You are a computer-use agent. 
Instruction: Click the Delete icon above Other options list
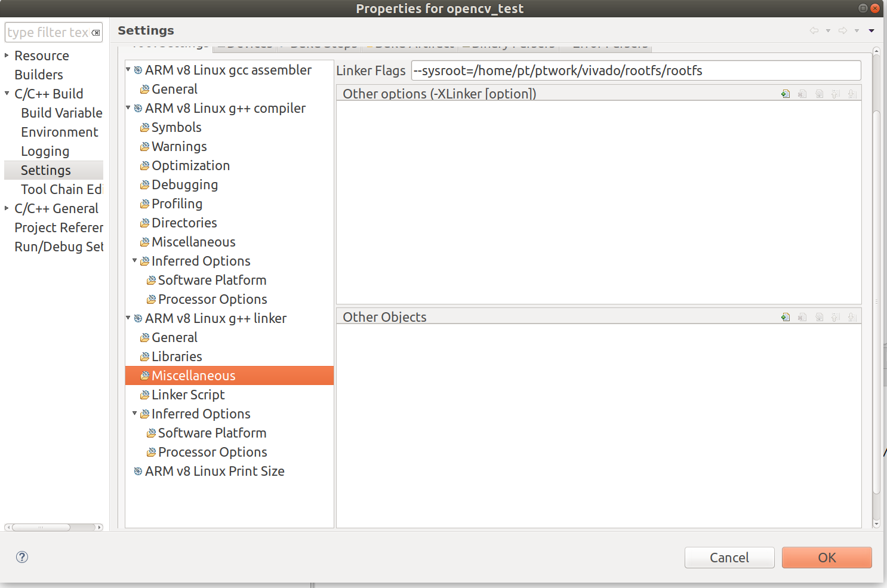802,94
